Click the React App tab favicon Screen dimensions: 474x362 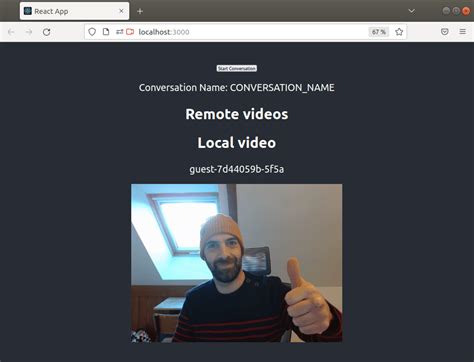(28, 11)
